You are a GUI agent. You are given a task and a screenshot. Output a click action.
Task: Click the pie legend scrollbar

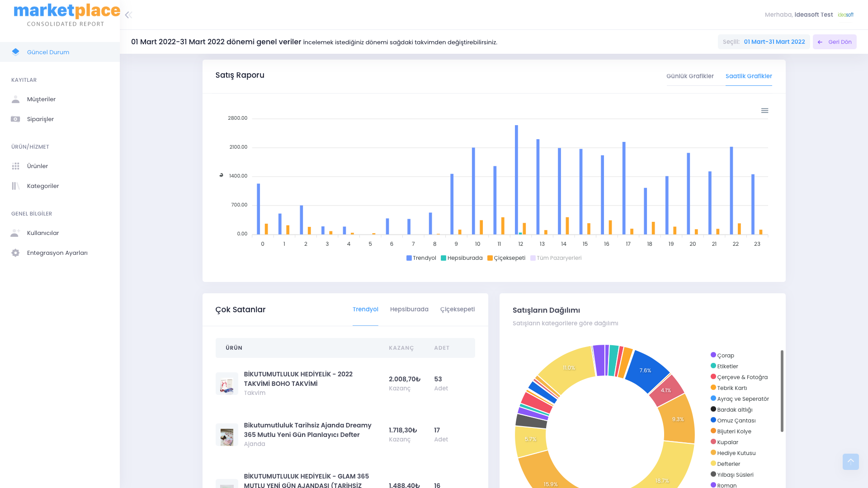pyautogui.click(x=782, y=391)
